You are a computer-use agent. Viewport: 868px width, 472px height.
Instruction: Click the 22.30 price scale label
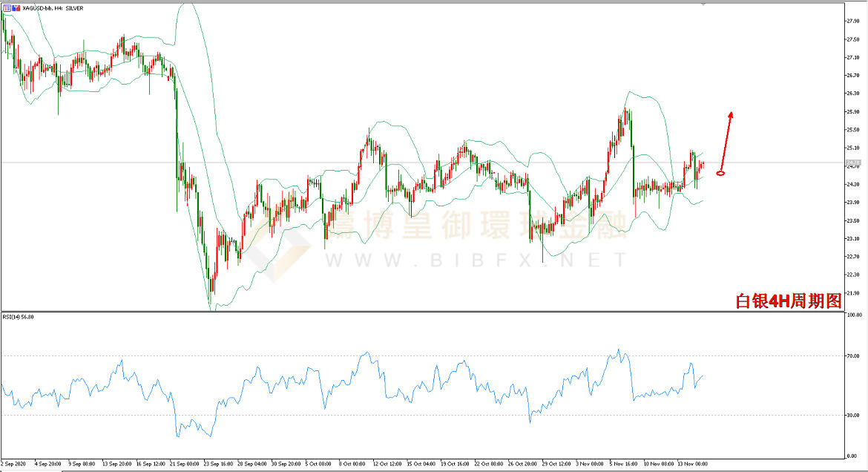tap(852, 275)
